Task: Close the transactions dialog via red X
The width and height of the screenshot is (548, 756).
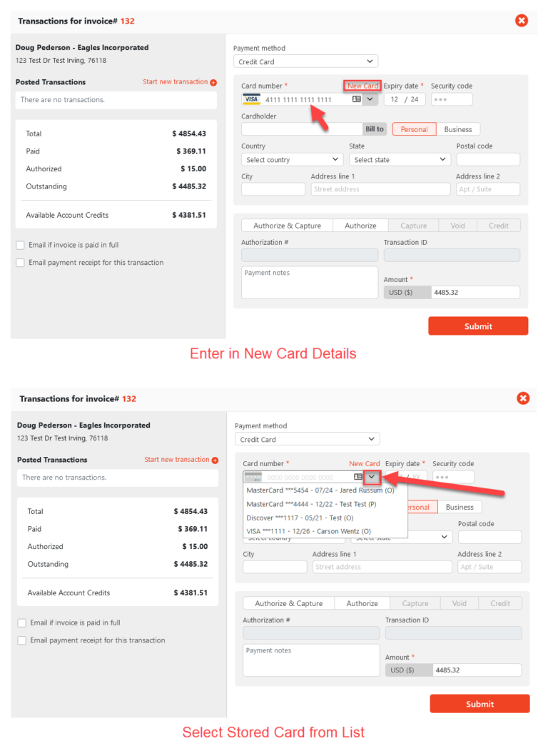Action: coord(522,21)
